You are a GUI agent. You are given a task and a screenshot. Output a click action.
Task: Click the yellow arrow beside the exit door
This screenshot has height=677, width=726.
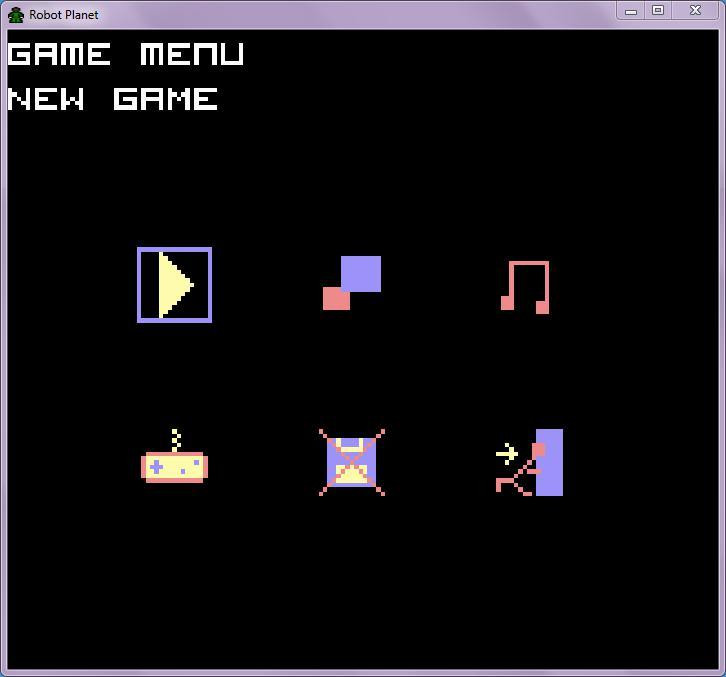(x=507, y=454)
